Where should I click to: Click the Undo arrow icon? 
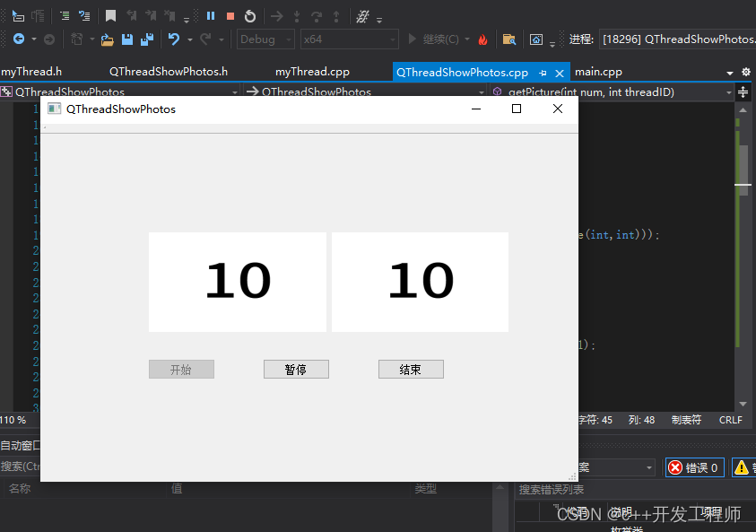pos(174,39)
